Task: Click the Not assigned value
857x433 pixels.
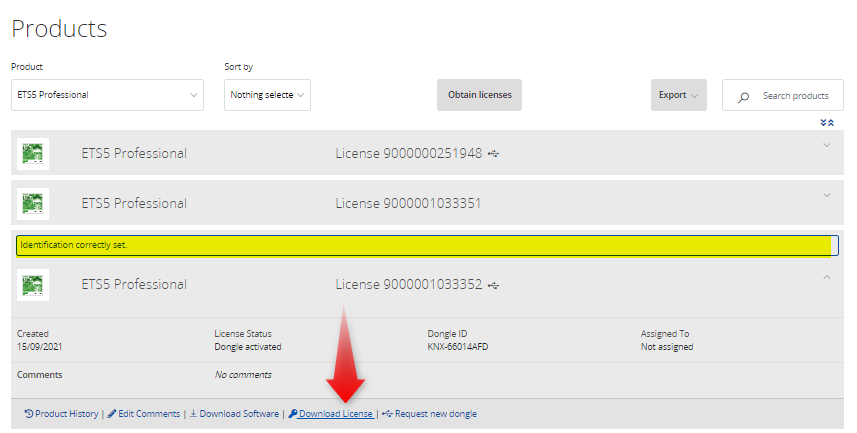Action: [x=667, y=347]
